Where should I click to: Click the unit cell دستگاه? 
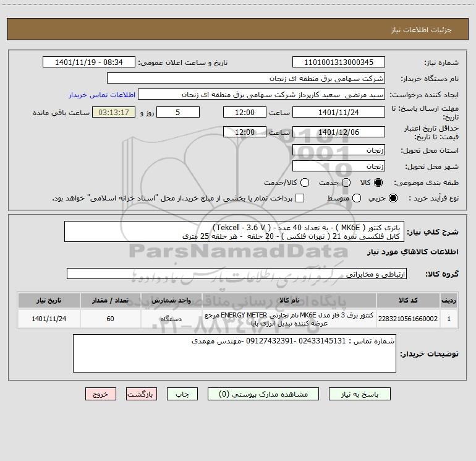[171, 319]
